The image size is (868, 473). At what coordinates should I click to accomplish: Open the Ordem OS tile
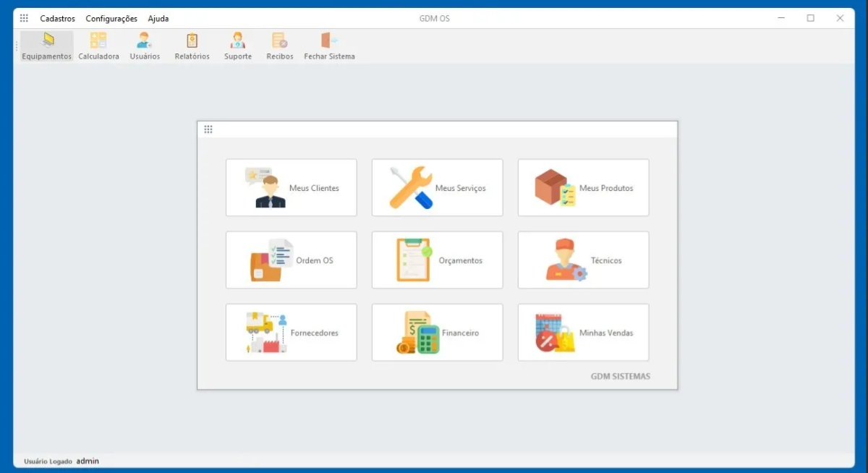(x=292, y=260)
